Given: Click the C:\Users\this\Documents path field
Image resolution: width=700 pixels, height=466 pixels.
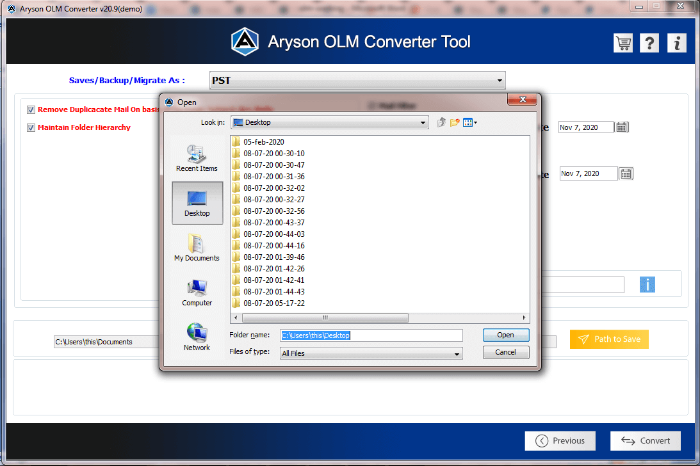Looking at the screenshot, I should pos(106,342).
